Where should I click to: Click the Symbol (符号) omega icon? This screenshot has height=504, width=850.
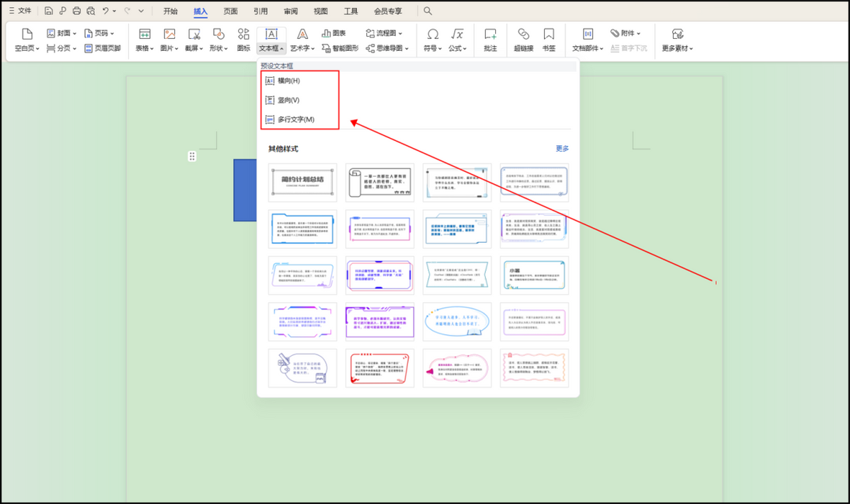pos(433,34)
